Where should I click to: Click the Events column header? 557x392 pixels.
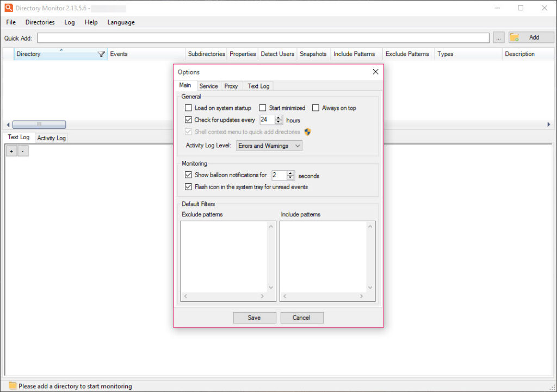point(146,54)
